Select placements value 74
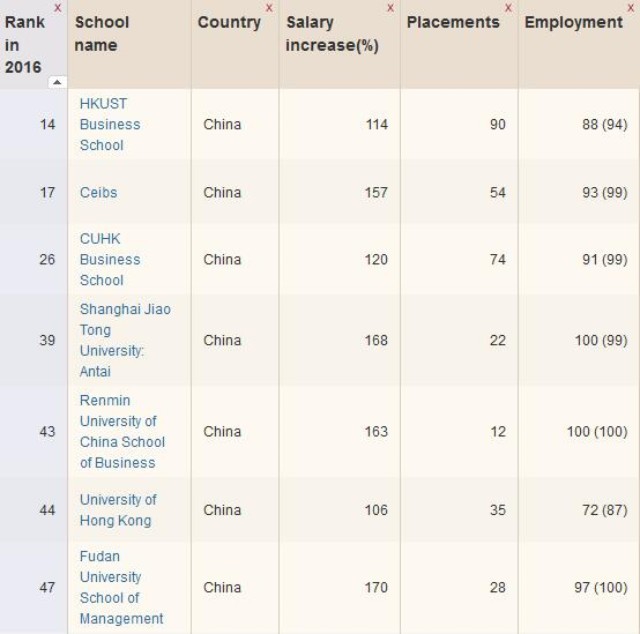Viewport: 640px width, 634px height. tap(498, 259)
